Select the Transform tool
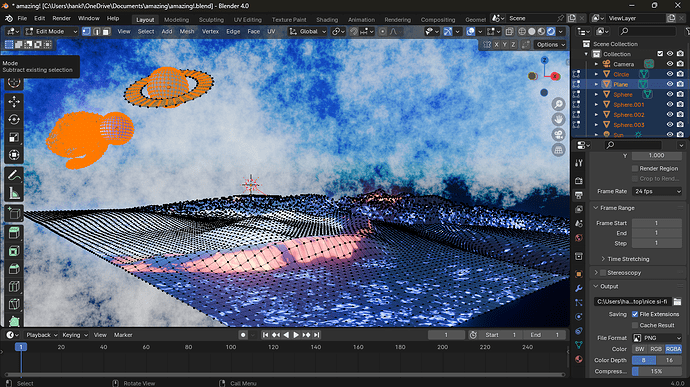Viewport: 690px width, 387px height. click(x=14, y=155)
